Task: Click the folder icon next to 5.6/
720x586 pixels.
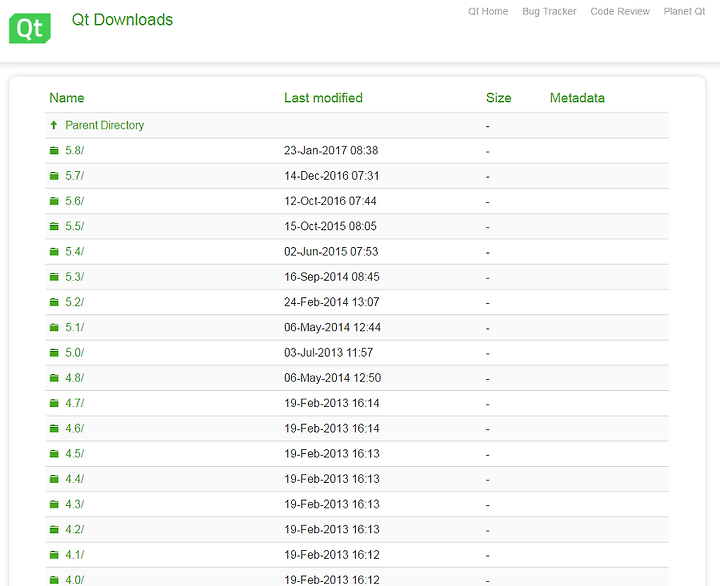Action: pos(54,201)
